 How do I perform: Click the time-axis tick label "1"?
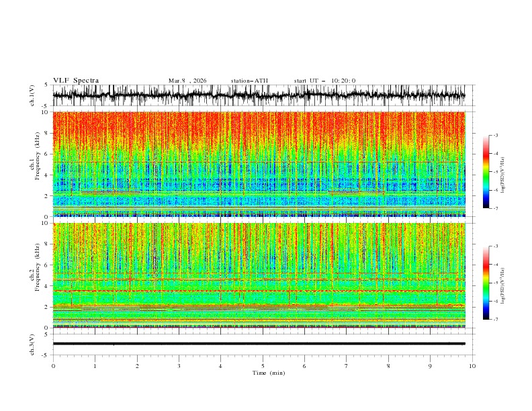click(95, 366)
